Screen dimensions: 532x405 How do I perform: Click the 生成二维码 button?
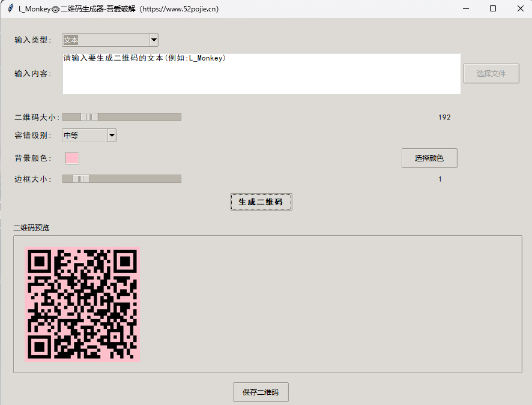point(261,202)
